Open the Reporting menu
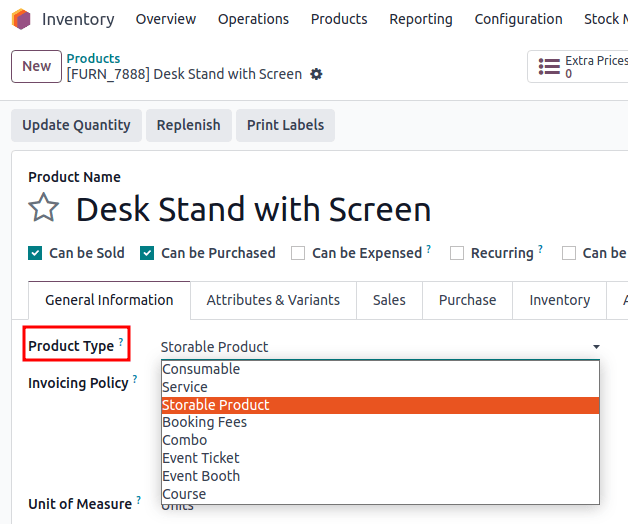 421,19
